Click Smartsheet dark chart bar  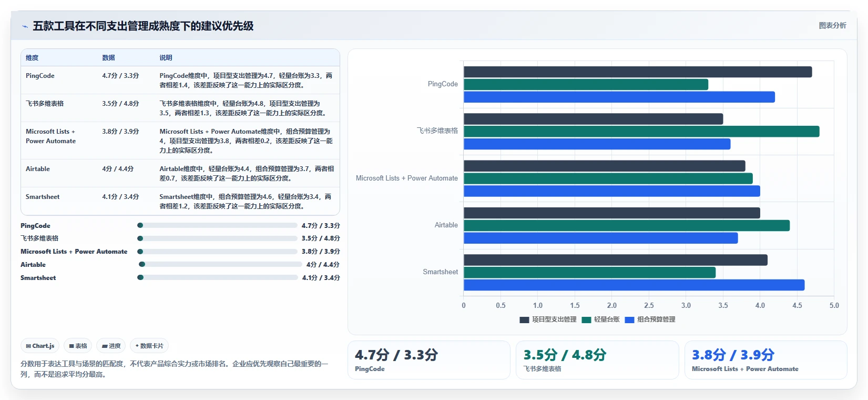(x=616, y=260)
